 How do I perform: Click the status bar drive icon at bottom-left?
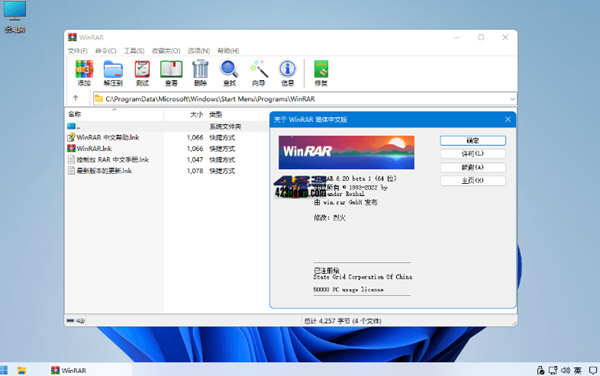pos(71,321)
